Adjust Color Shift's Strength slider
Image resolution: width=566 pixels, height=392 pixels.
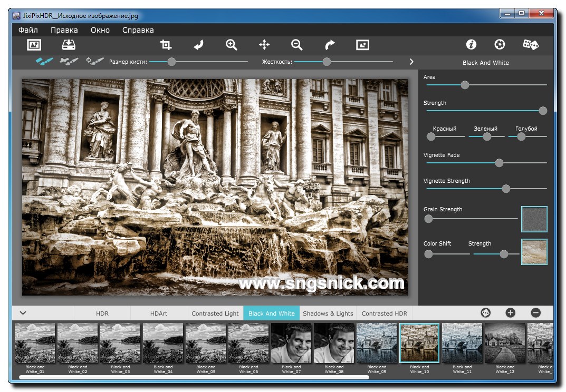pyautogui.click(x=504, y=254)
